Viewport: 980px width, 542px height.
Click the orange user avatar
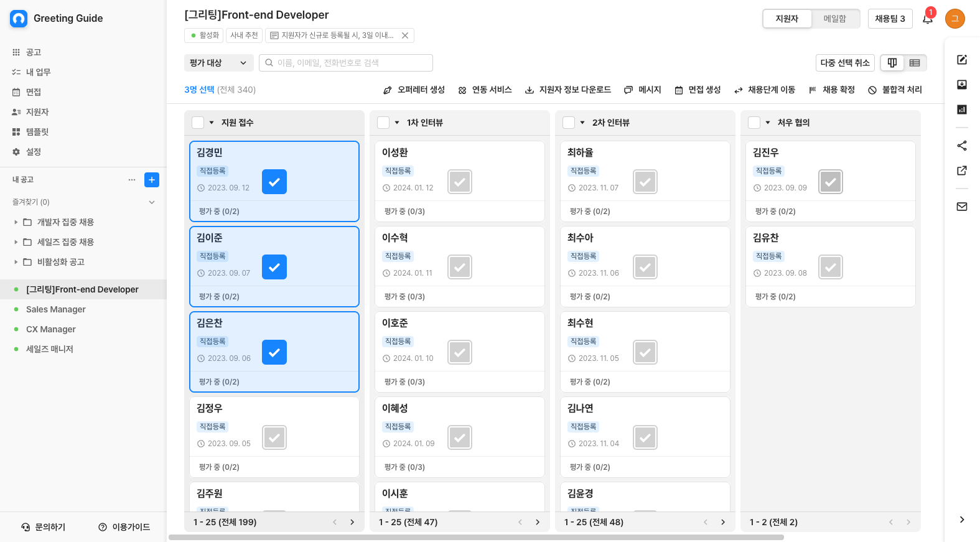pos(954,19)
